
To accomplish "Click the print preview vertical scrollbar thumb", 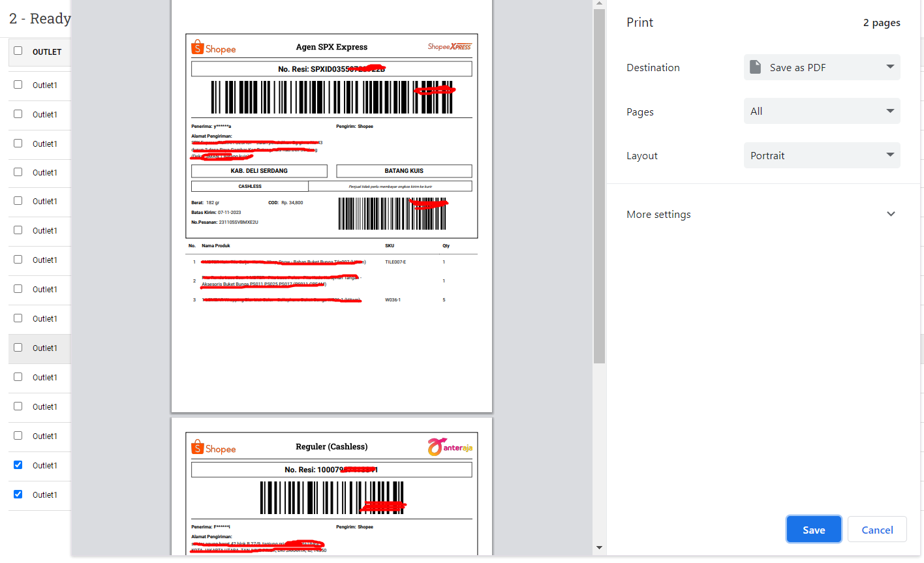I will pos(599,186).
